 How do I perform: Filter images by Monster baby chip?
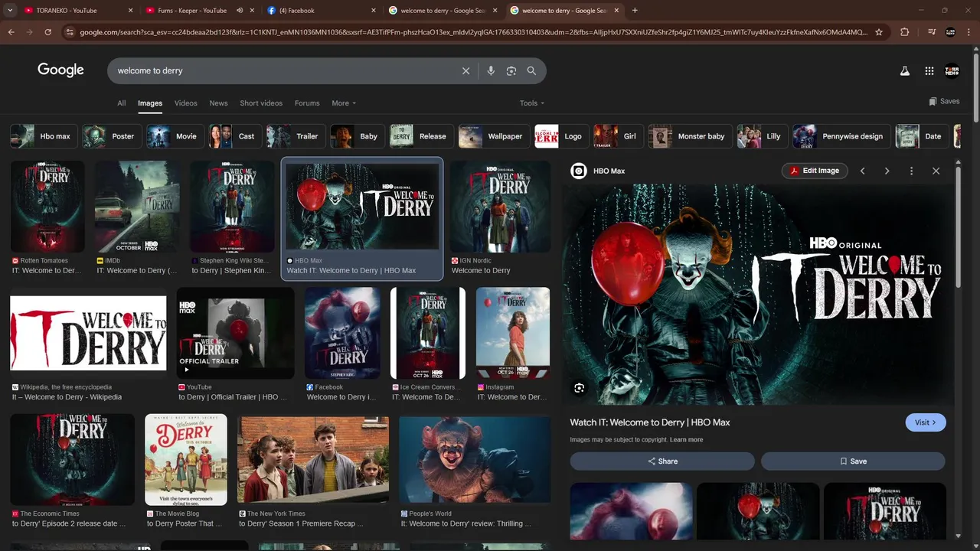(x=690, y=136)
